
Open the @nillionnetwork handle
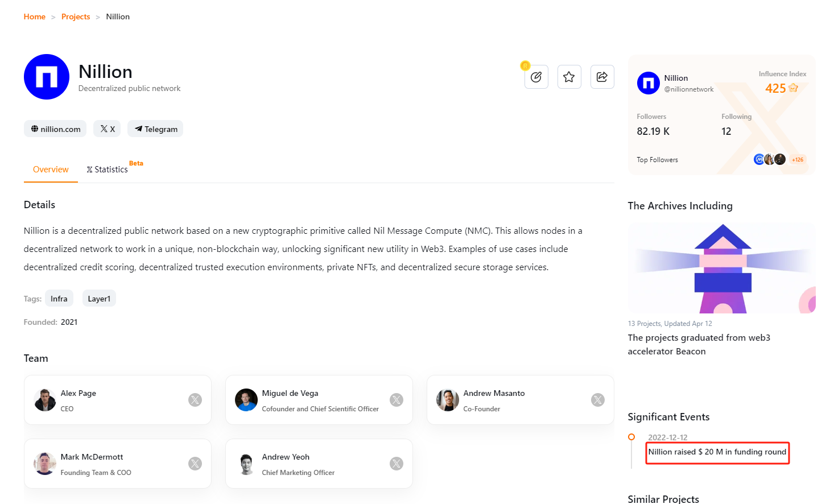pyautogui.click(x=689, y=89)
